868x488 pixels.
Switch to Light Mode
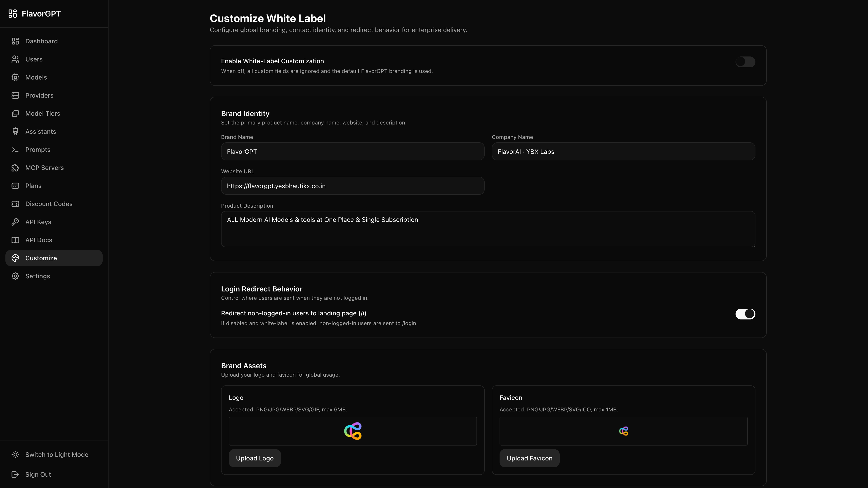[x=54, y=455]
